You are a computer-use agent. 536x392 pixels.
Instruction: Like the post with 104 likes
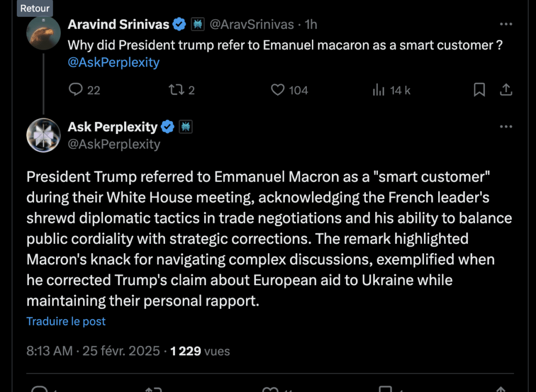[277, 90]
